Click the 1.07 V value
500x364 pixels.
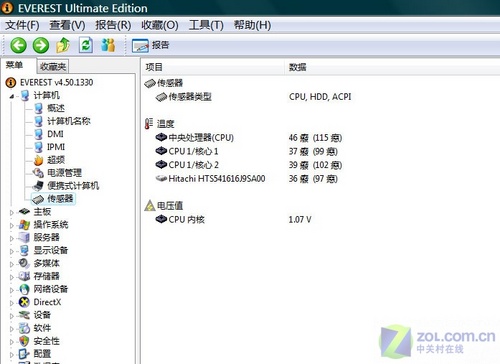coord(300,220)
